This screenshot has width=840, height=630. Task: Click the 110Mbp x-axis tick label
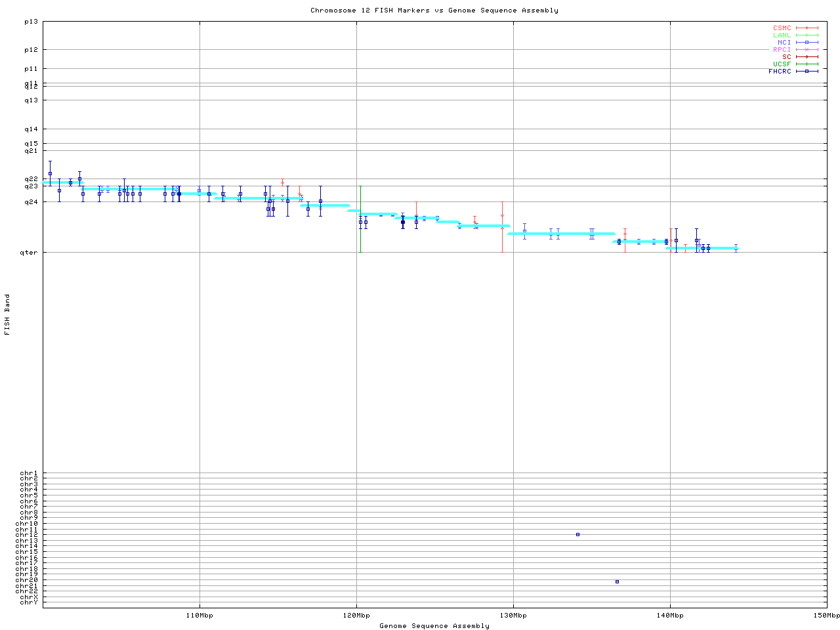(x=199, y=616)
